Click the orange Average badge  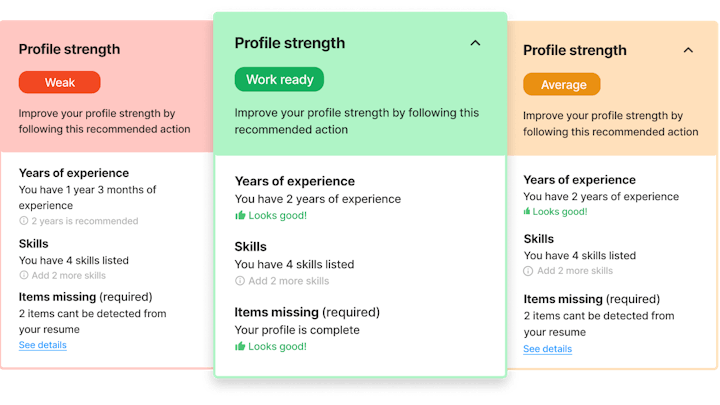click(x=562, y=84)
